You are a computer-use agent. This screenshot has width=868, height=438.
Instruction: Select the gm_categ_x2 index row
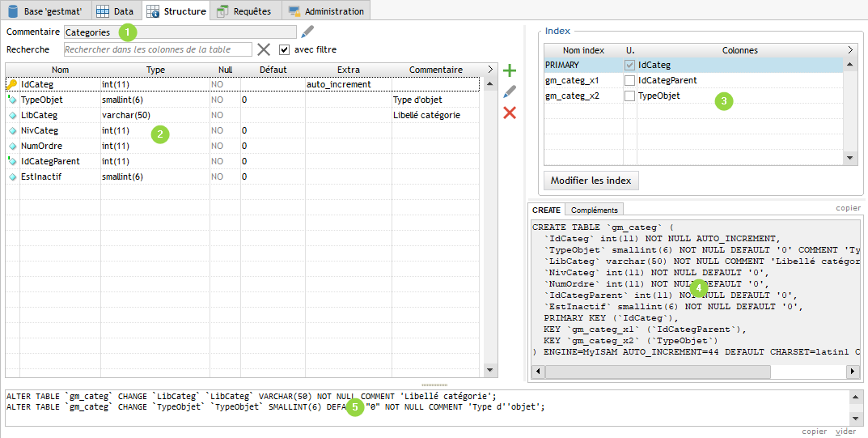pos(693,96)
